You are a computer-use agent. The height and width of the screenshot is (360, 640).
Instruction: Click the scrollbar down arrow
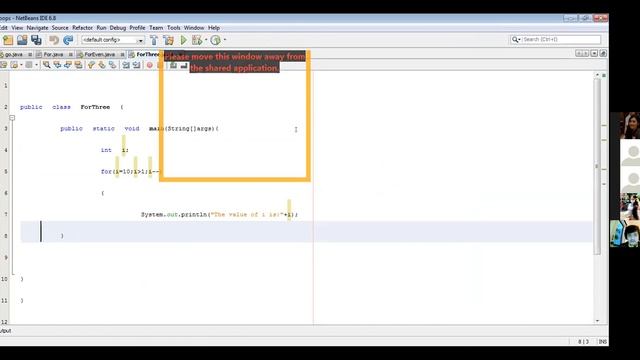597,321
